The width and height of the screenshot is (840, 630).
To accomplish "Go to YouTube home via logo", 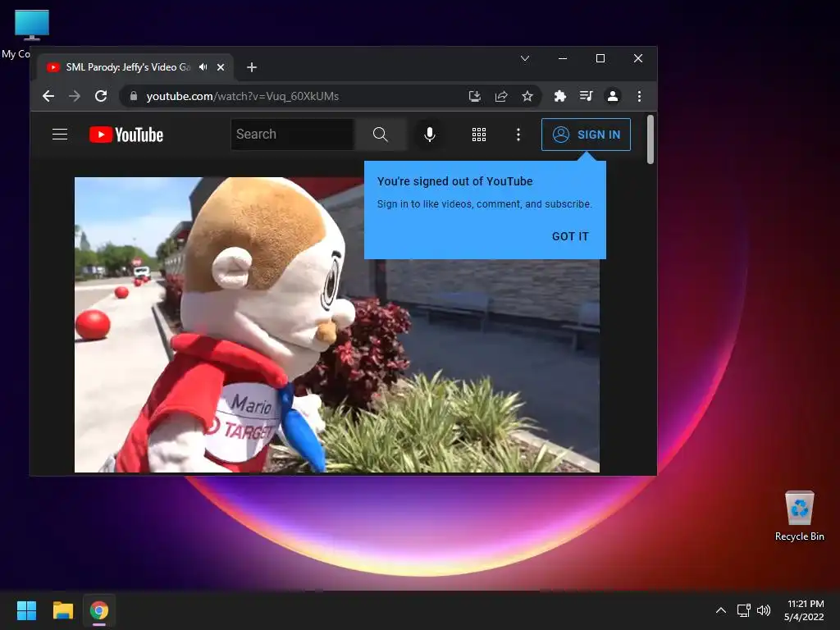I will 126,135.
